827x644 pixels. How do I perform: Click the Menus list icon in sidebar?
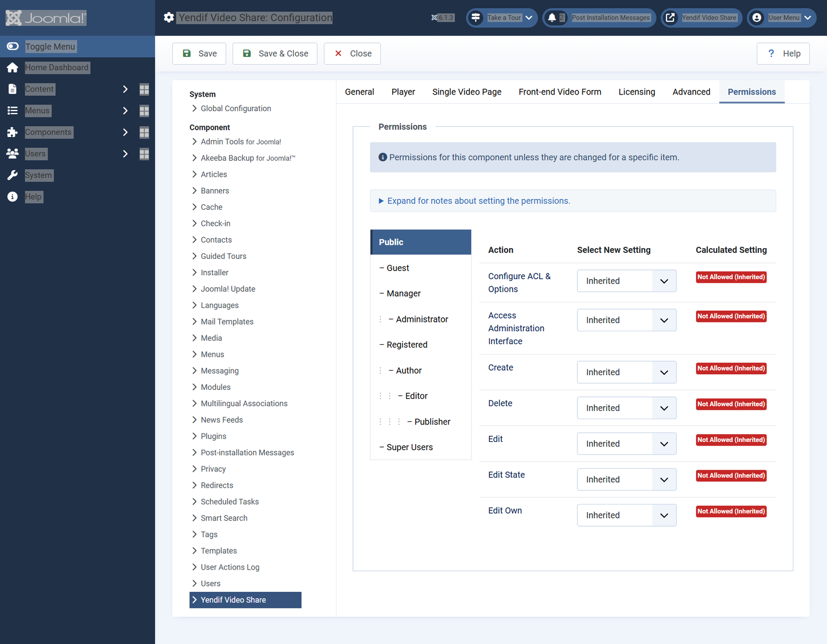(x=12, y=111)
